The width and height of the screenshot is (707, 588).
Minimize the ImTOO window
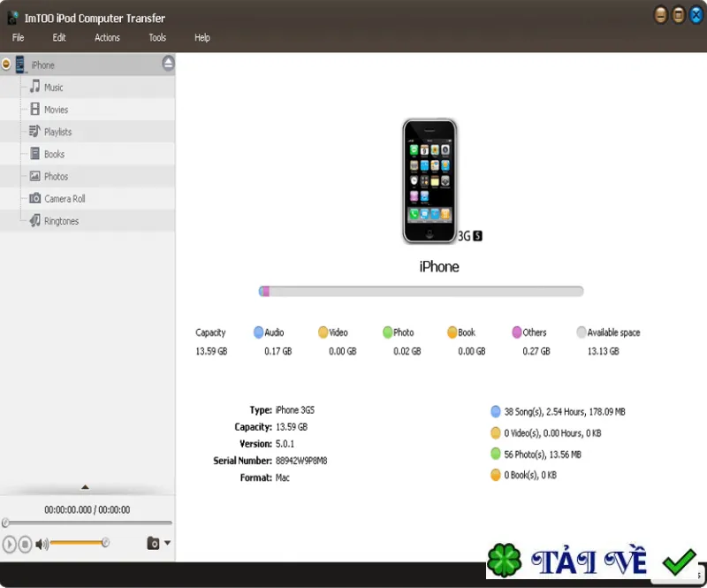[660, 15]
